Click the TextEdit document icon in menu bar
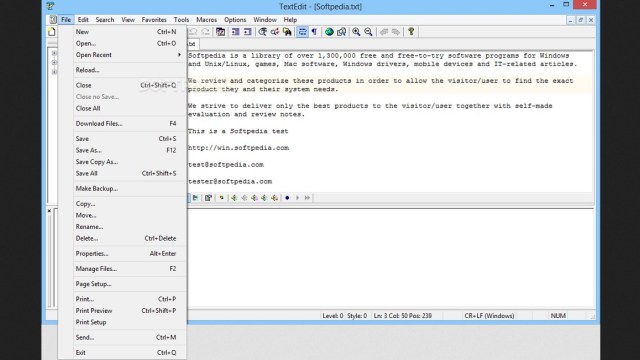The height and width of the screenshot is (360, 640). click(x=53, y=20)
